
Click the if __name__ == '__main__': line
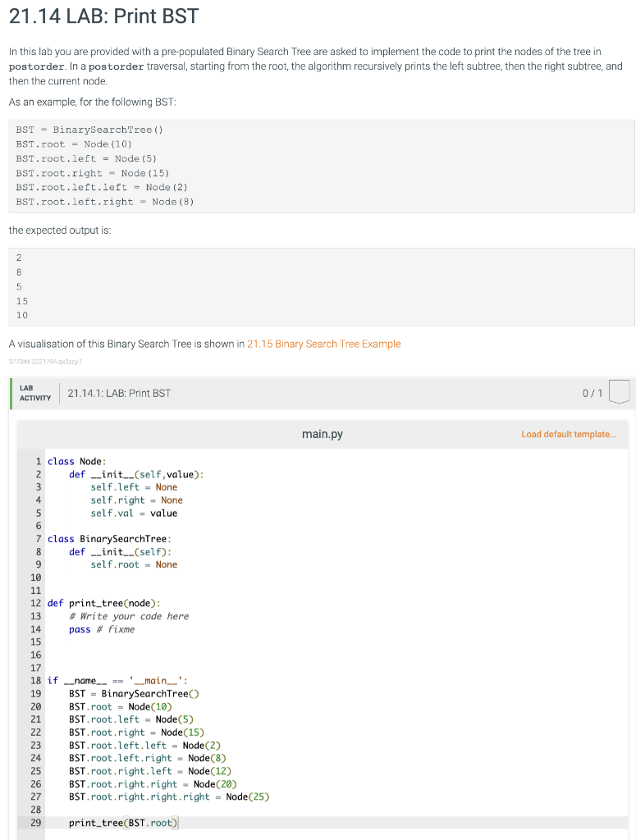[111, 680]
